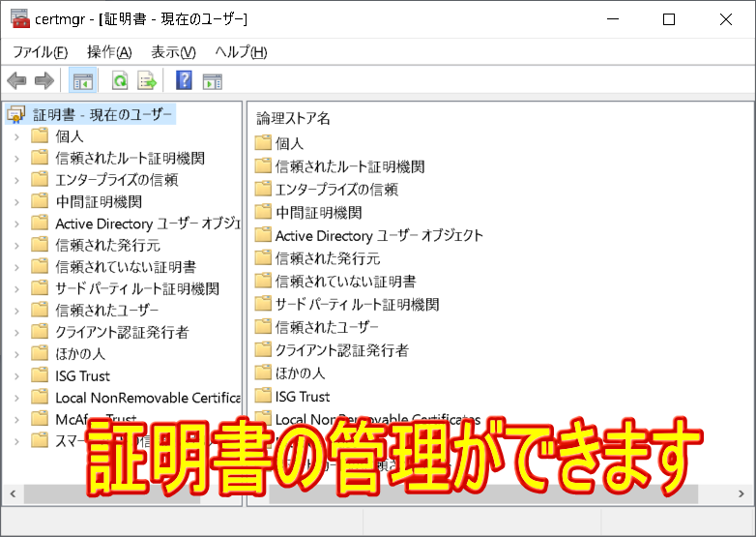Expand エンタープライズの信頼 tree node
Viewport: 756px width, 537px height.
point(16,180)
